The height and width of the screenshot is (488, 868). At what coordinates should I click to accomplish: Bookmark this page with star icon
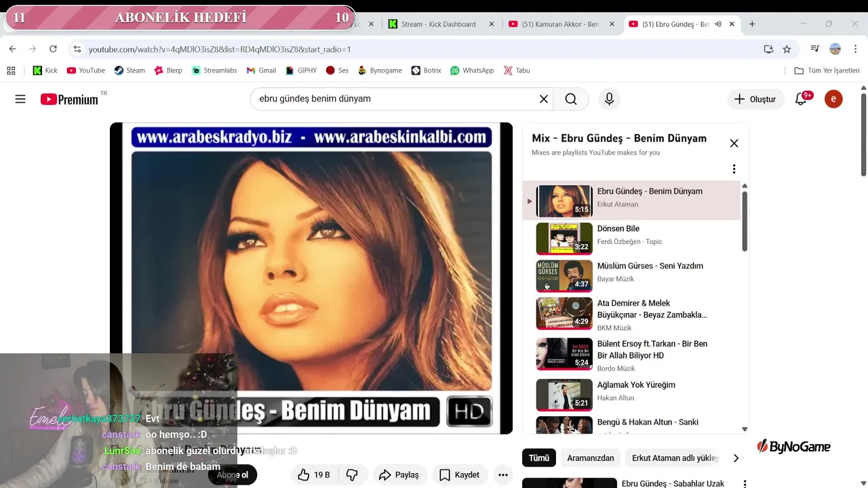787,49
